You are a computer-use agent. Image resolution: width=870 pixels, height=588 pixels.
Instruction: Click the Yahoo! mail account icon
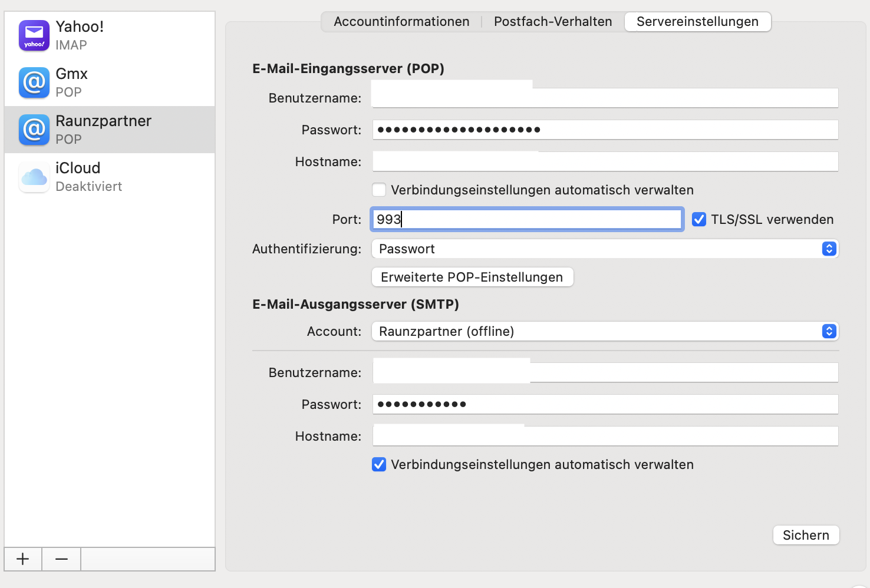[34, 35]
